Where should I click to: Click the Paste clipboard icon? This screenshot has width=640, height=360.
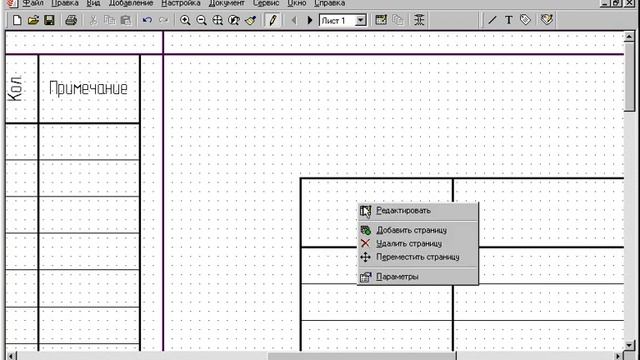coord(126,20)
